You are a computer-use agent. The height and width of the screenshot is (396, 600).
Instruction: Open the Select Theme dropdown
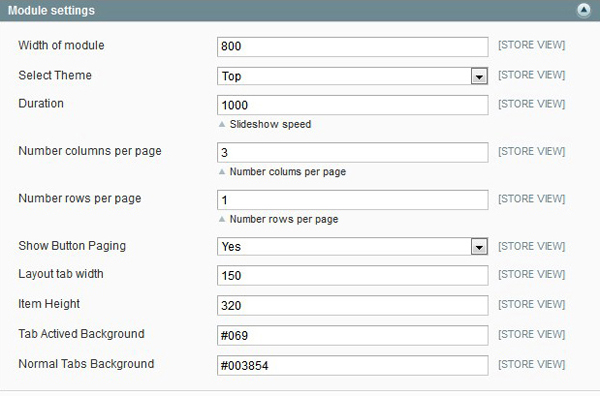pos(352,76)
